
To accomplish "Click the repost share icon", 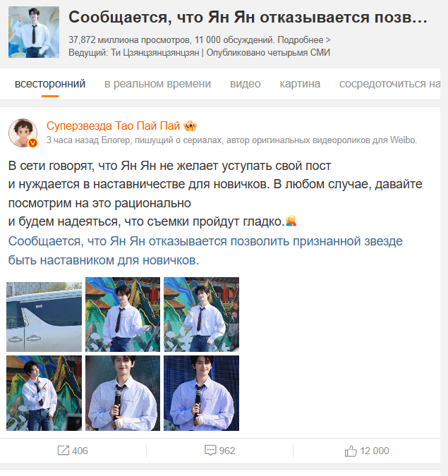I will coord(63,451).
